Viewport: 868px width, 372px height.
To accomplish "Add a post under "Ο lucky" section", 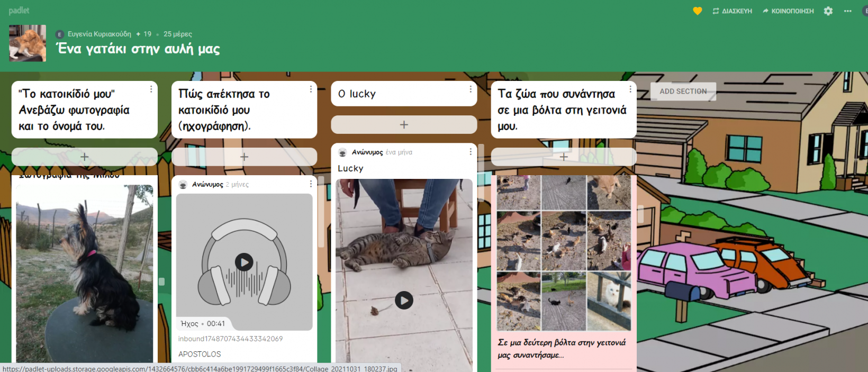I will (404, 125).
